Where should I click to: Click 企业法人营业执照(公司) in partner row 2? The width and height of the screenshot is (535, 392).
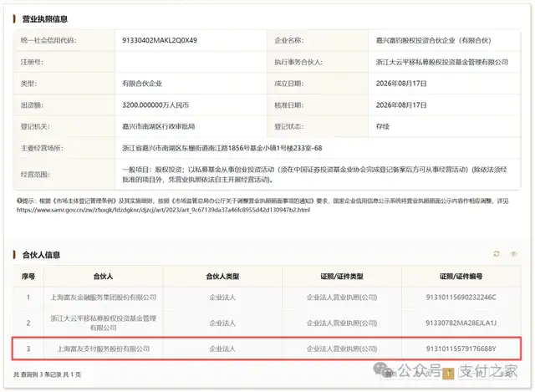[x=342, y=323]
